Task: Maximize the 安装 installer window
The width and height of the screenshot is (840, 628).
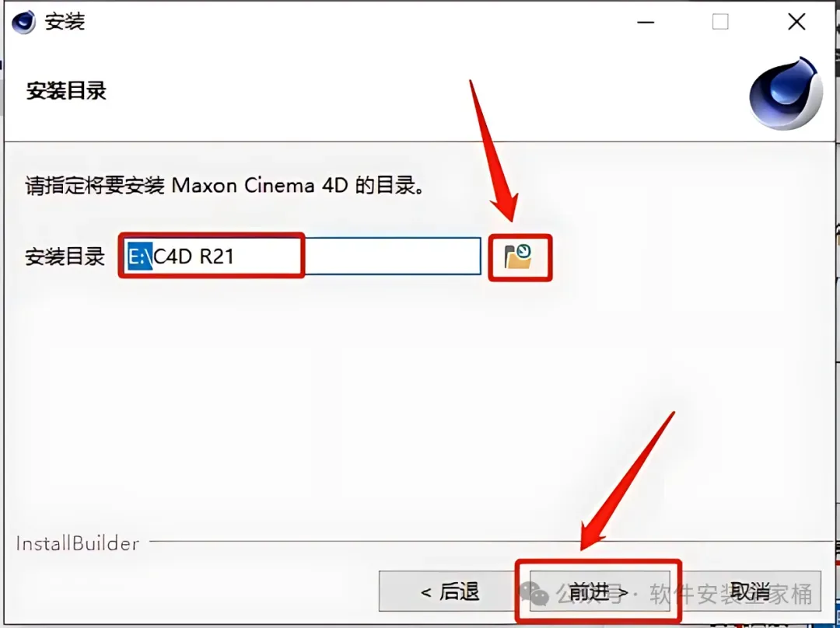Action: coord(720,22)
